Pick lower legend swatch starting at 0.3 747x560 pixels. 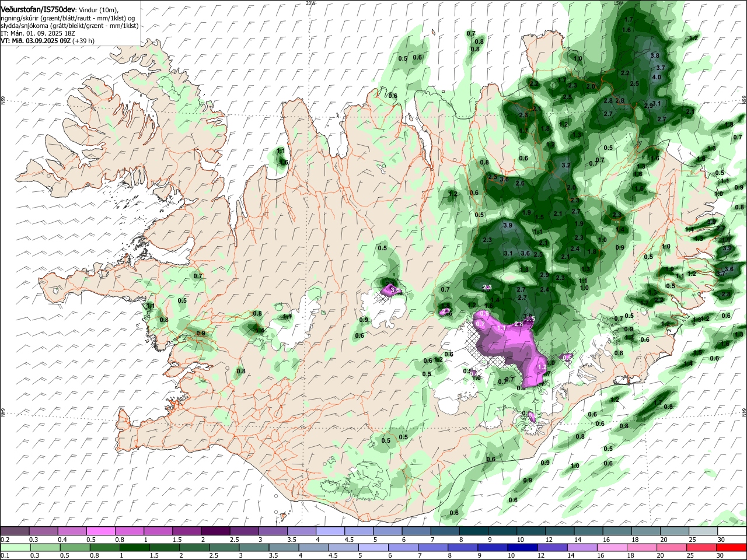click(x=45, y=547)
